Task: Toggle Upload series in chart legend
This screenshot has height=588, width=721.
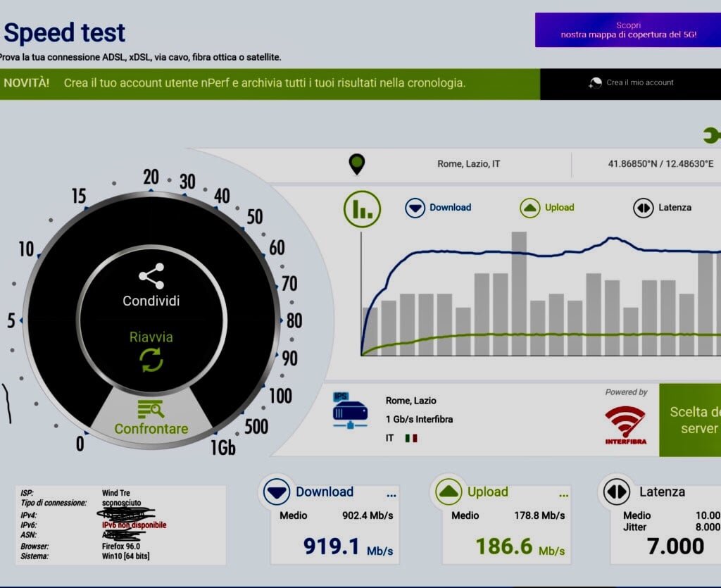Action: [547, 208]
